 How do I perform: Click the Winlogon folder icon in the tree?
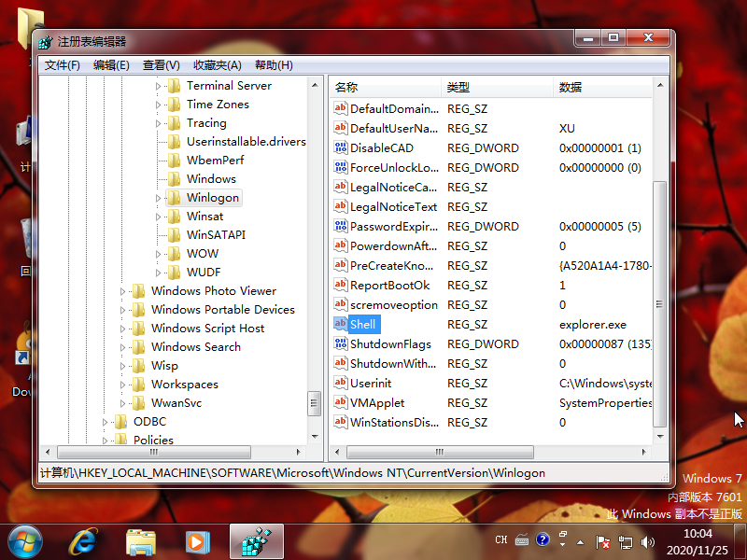coord(176,198)
